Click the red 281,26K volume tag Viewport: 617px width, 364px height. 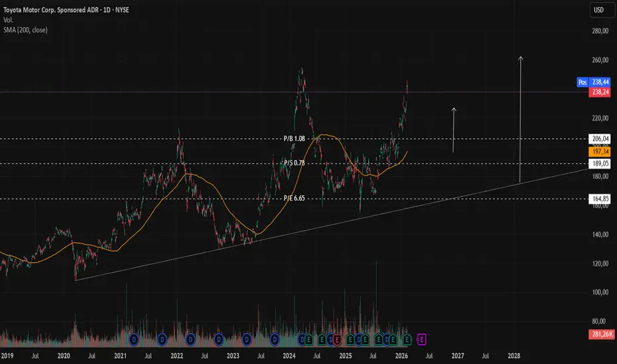coord(601,334)
